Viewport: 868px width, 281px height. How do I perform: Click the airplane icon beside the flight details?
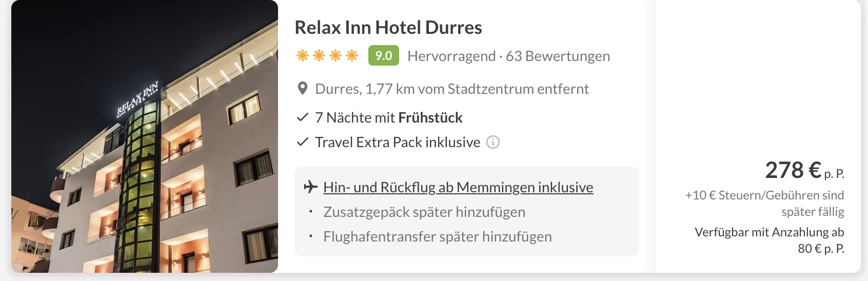(x=310, y=187)
